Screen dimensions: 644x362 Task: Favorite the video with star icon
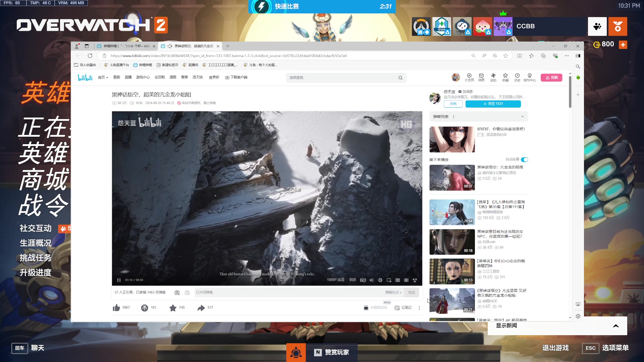pos(173,308)
